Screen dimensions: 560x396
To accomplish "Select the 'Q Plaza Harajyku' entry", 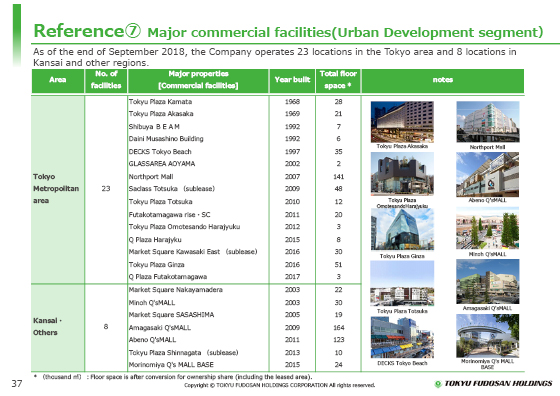I will tap(155, 240).
